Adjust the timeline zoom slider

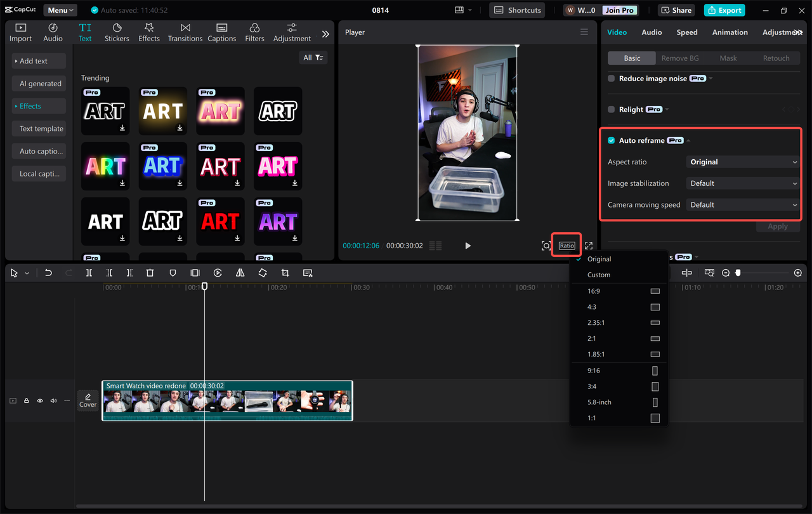click(738, 272)
